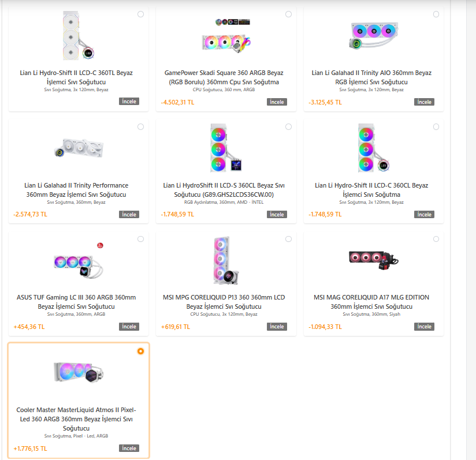Select the Lian Li Hydro-Shift II LCD-C 360TL radio button
476x460 pixels.
[140, 14]
